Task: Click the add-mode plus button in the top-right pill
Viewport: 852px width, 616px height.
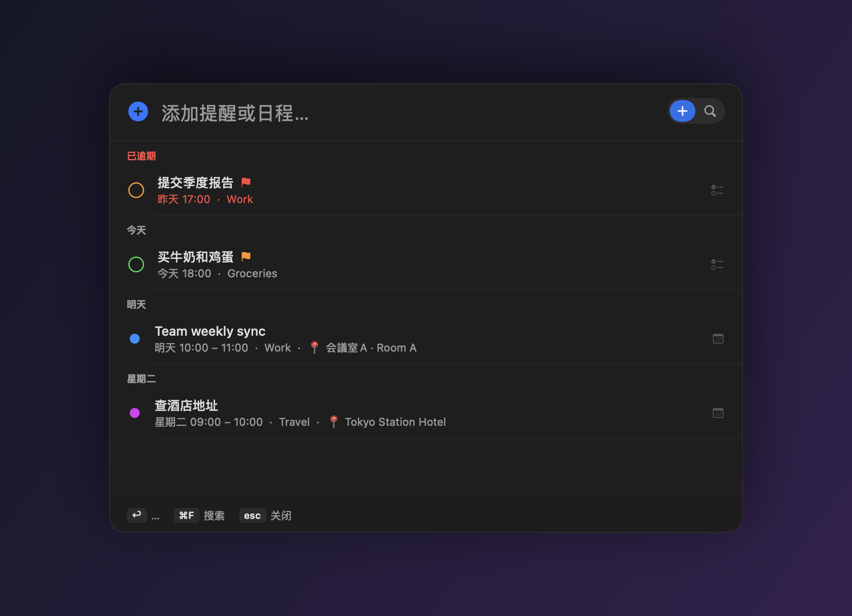Action: (683, 111)
